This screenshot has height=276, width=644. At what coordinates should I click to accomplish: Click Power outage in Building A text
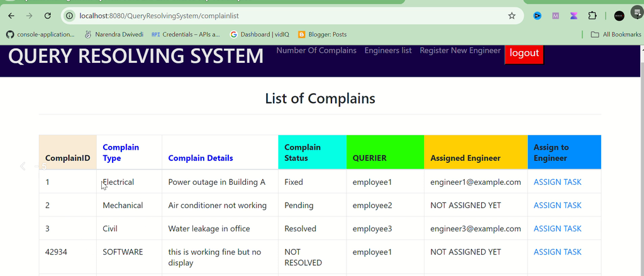(217, 182)
